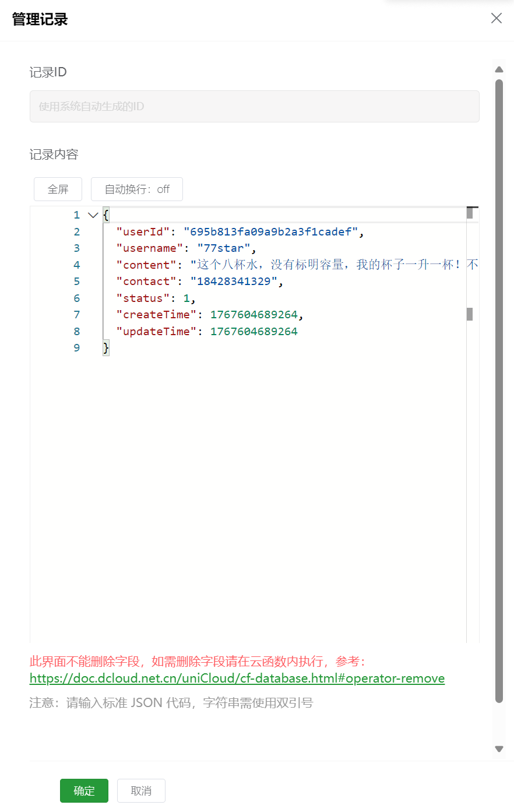Toggle 自动换行 off button

pos(137,189)
